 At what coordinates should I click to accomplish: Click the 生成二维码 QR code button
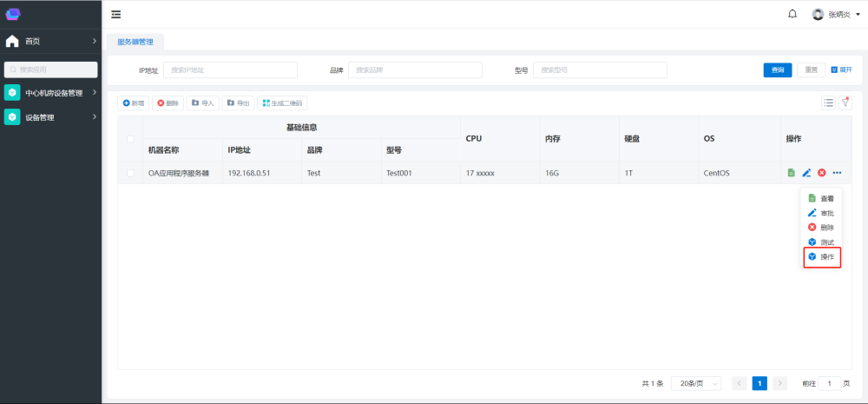point(282,103)
